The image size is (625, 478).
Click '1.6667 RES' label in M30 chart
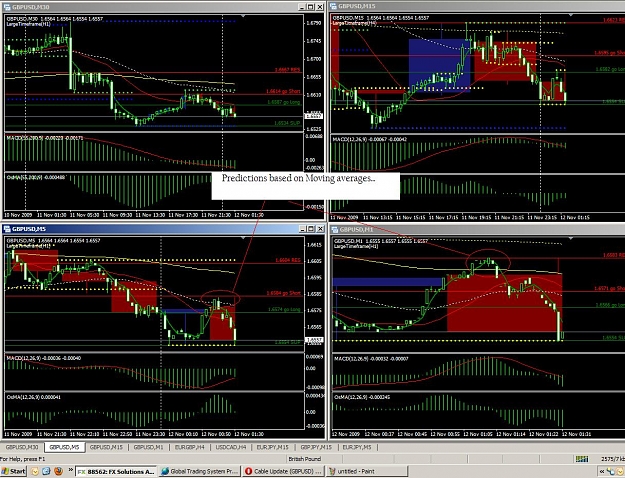pyautogui.click(x=287, y=70)
